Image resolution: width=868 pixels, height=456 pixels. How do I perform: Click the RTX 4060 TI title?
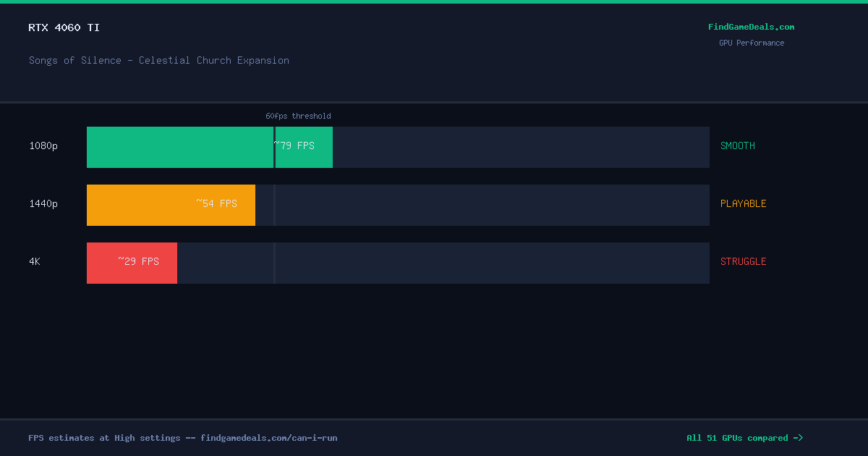[64, 28]
